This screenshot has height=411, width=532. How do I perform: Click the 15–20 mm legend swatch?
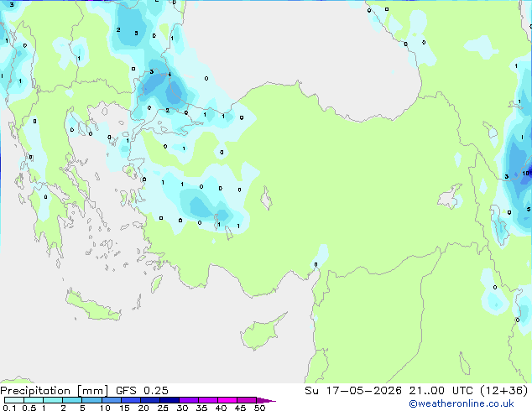pos(130,400)
